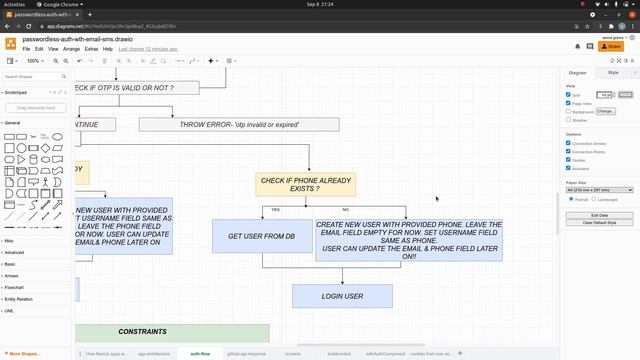Select the triangle shape in General palette
The width and height of the screenshot is (640, 360).
click(21, 159)
